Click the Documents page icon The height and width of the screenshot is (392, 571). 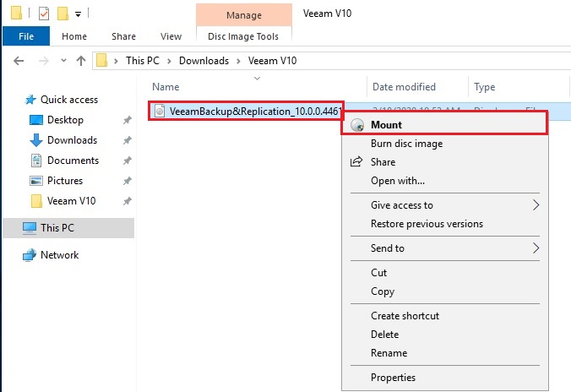(36, 161)
